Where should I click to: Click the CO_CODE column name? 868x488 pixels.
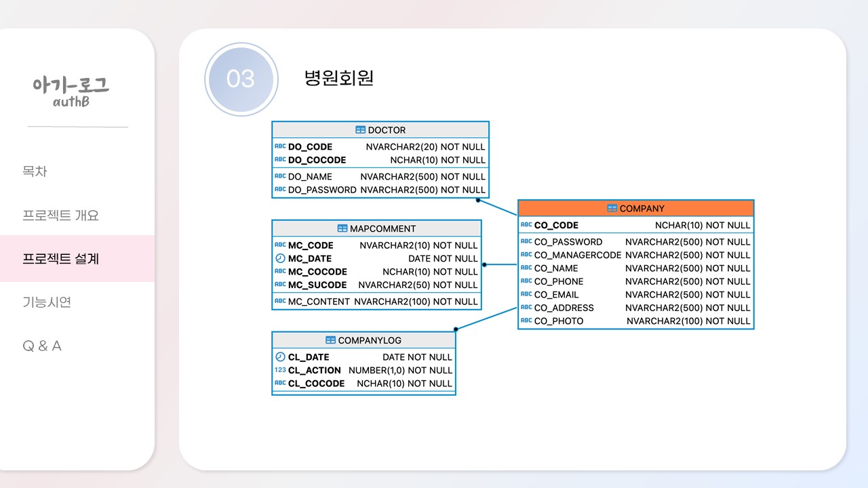(x=556, y=225)
